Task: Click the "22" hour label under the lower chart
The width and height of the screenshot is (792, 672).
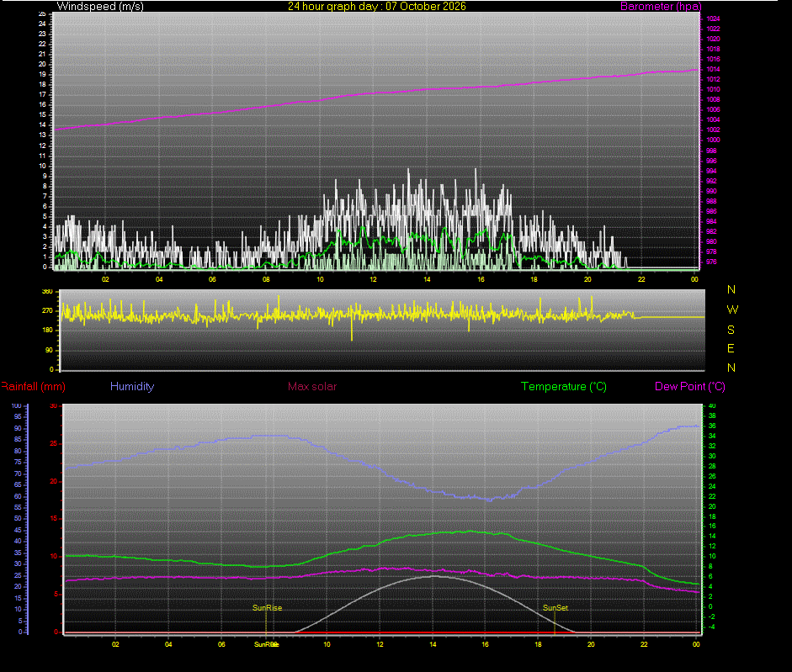Action: (x=644, y=644)
